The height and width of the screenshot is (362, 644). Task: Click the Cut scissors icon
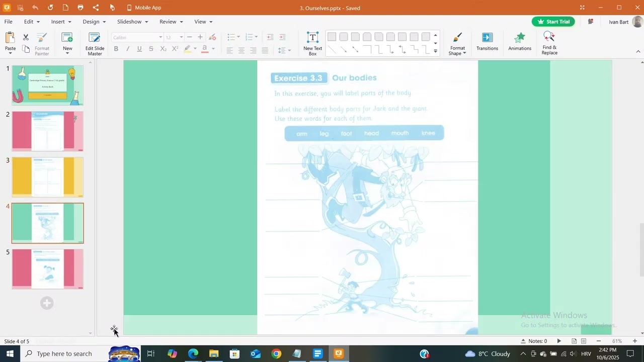click(26, 37)
